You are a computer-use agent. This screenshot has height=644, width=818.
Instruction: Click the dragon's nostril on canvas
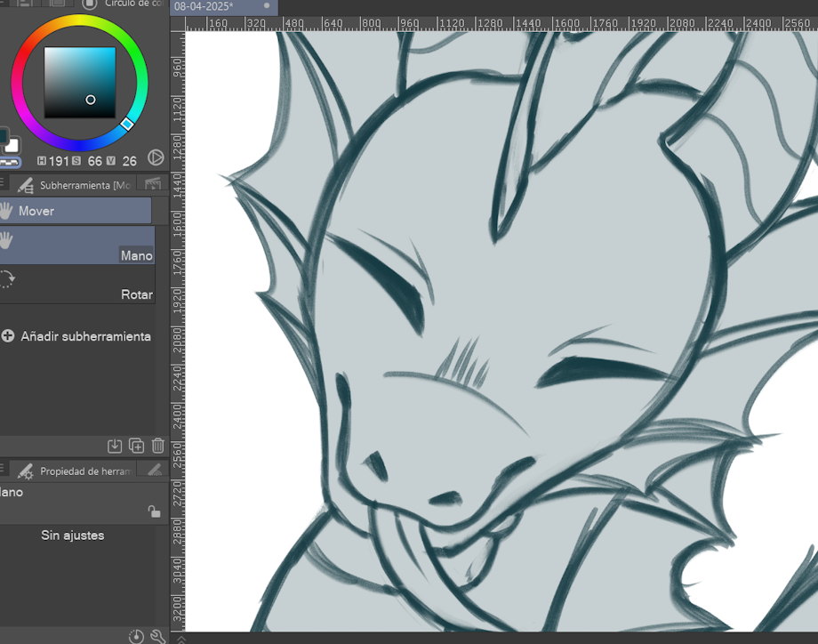[375, 464]
